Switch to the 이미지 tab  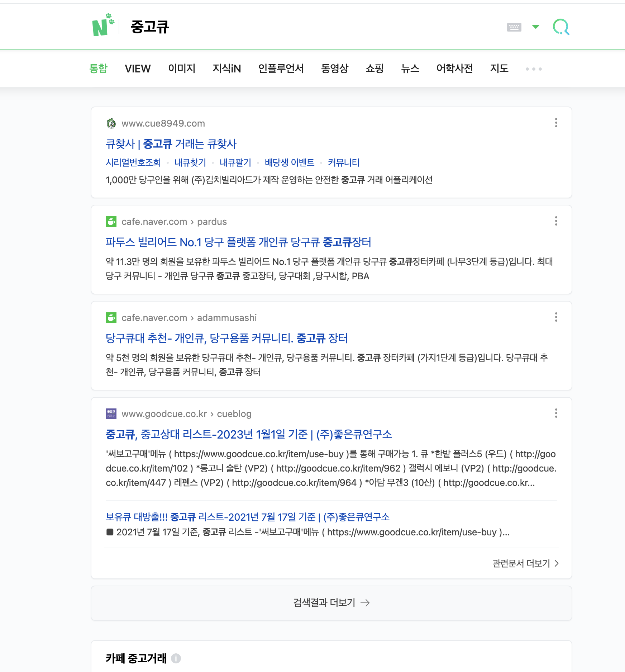[181, 68]
